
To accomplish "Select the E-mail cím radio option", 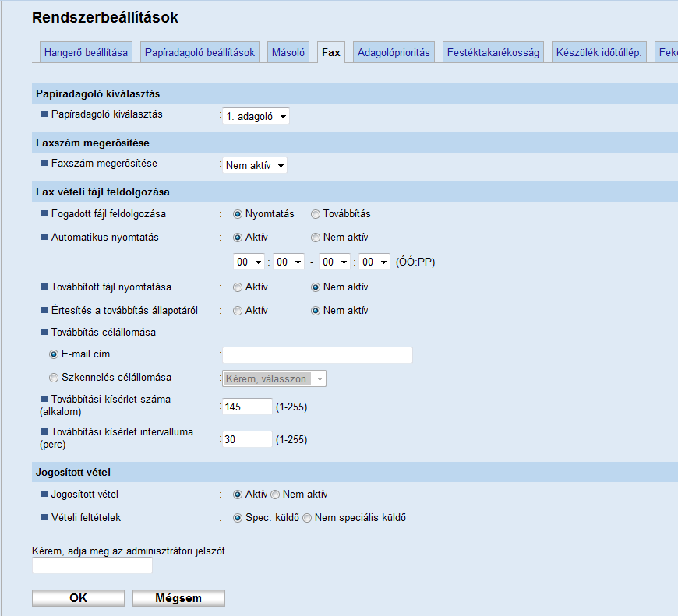I will (54, 354).
